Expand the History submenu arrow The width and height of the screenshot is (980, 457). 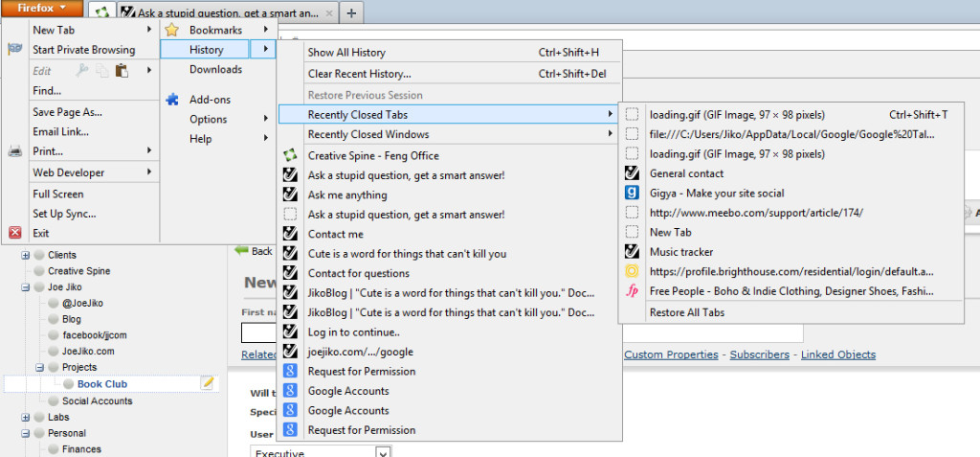(263, 49)
